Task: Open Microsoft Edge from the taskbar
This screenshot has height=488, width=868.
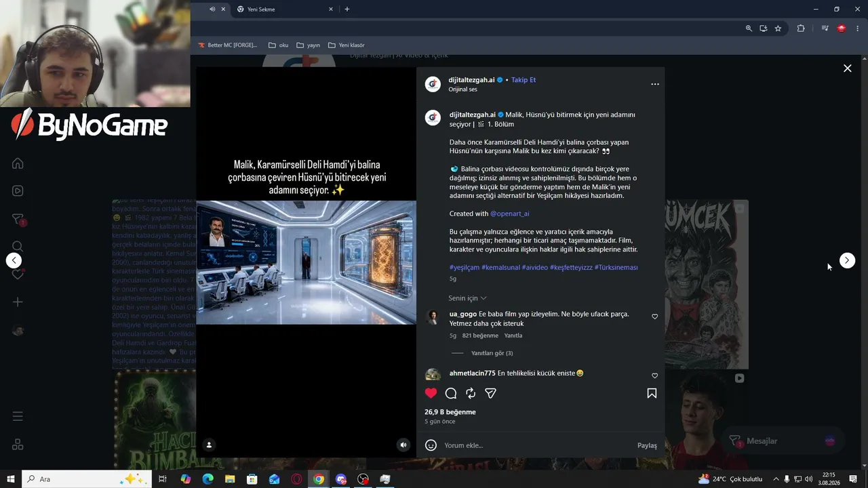Action: pyautogui.click(x=208, y=479)
